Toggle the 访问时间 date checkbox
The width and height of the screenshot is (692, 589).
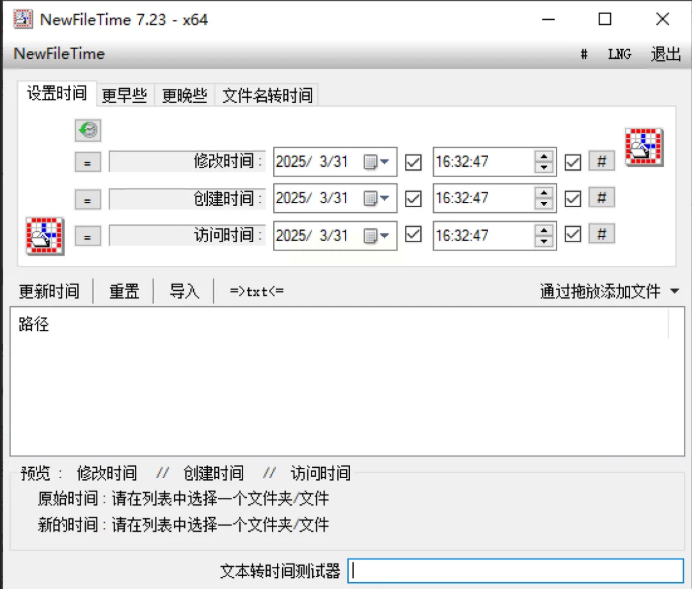(x=414, y=234)
